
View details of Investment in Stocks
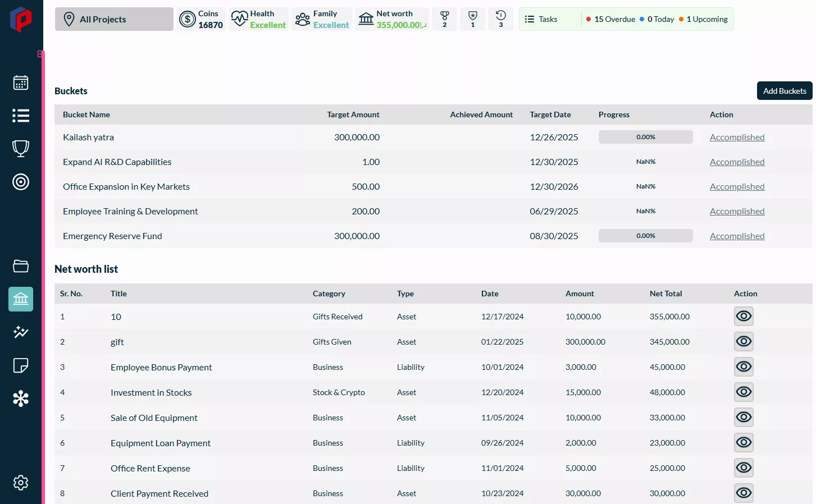click(x=744, y=392)
